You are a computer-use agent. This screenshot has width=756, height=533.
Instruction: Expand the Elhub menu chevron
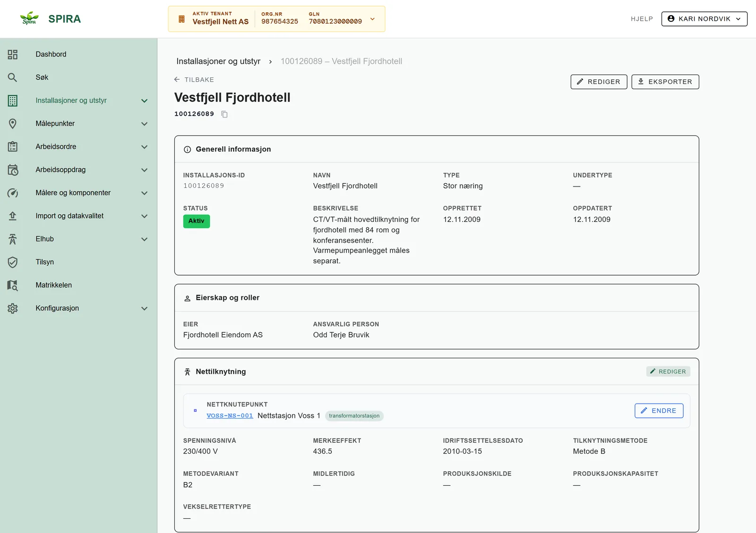[x=145, y=239]
